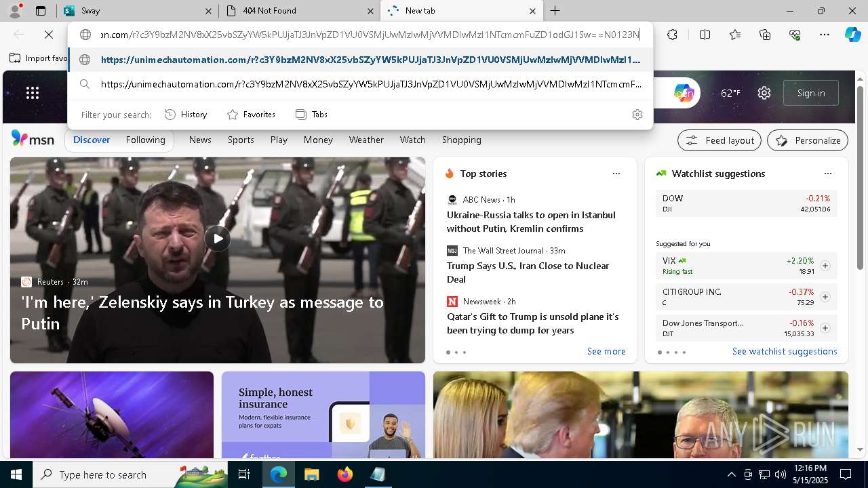Add VIX to watchlist
Viewport: 868px width, 488px height.
coord(825,266)
